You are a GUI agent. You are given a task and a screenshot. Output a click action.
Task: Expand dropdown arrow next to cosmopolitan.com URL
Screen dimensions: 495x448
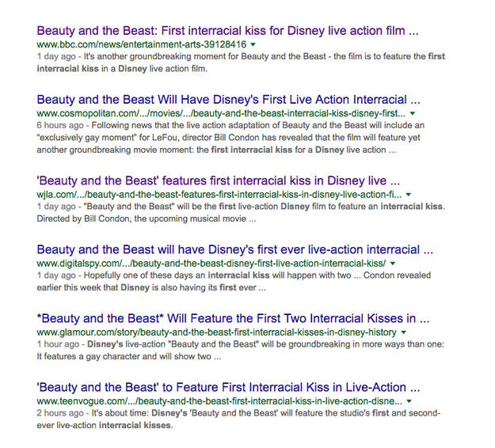[413, 113]
